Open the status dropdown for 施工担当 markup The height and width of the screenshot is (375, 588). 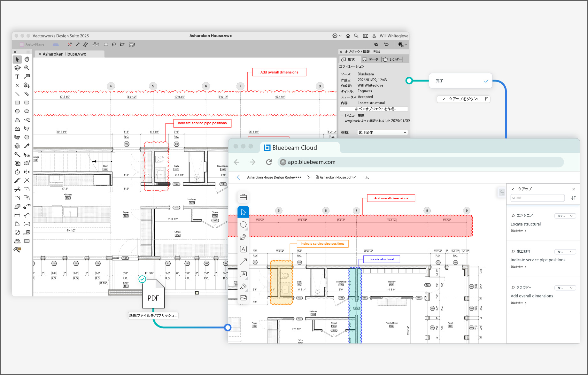click(565, 252)
